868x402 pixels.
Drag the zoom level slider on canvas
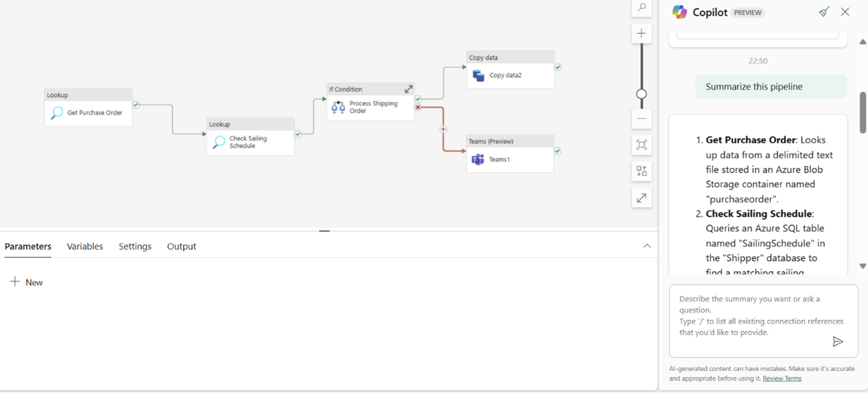click(641, 94)
